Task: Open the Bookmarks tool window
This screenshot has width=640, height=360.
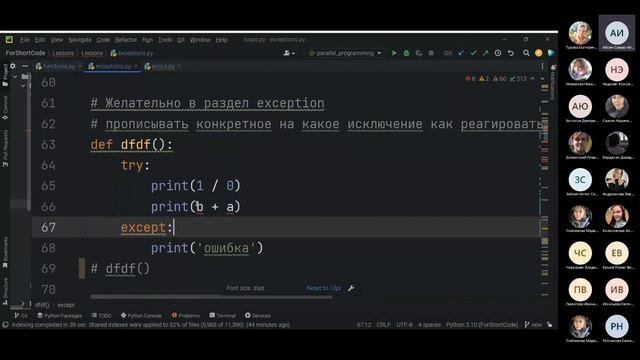Action: coord(5,252)
